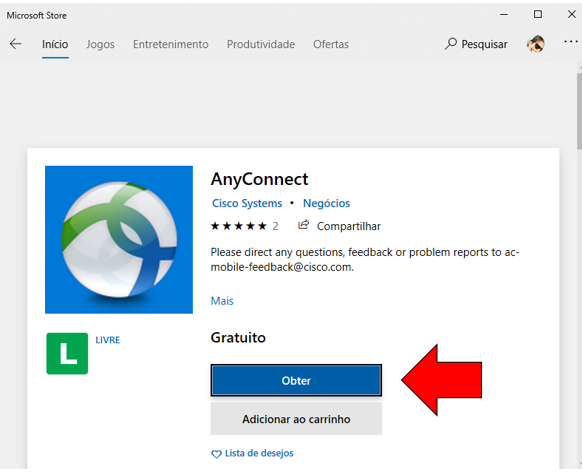Click the green L age rating icon
This screenshot has height=472, width=582.
[67, 353]
